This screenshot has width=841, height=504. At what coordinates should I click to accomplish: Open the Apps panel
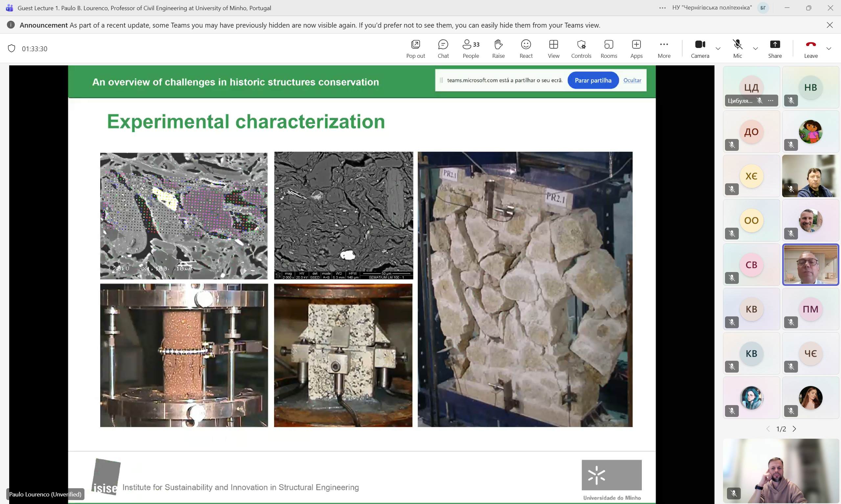636,49
